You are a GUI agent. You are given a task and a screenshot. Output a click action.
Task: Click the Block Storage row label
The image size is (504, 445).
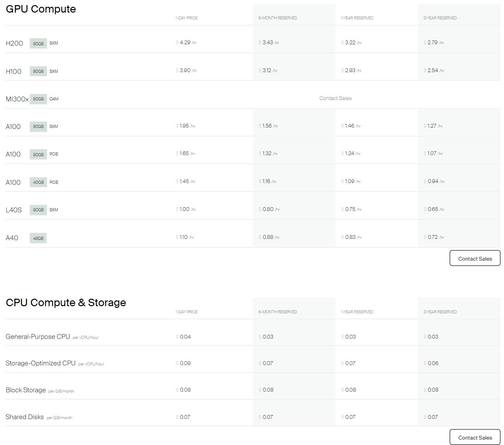(26, 390)
